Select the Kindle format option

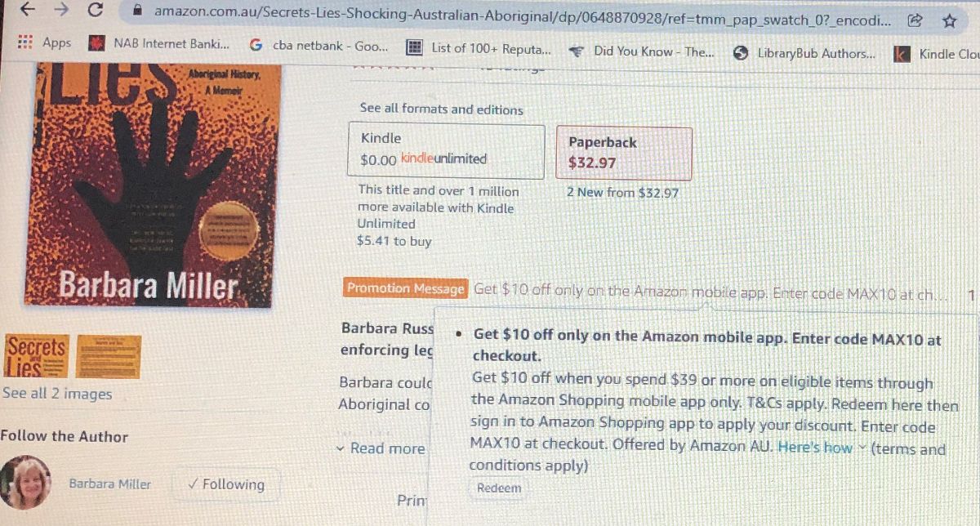[x=447, y=150]
